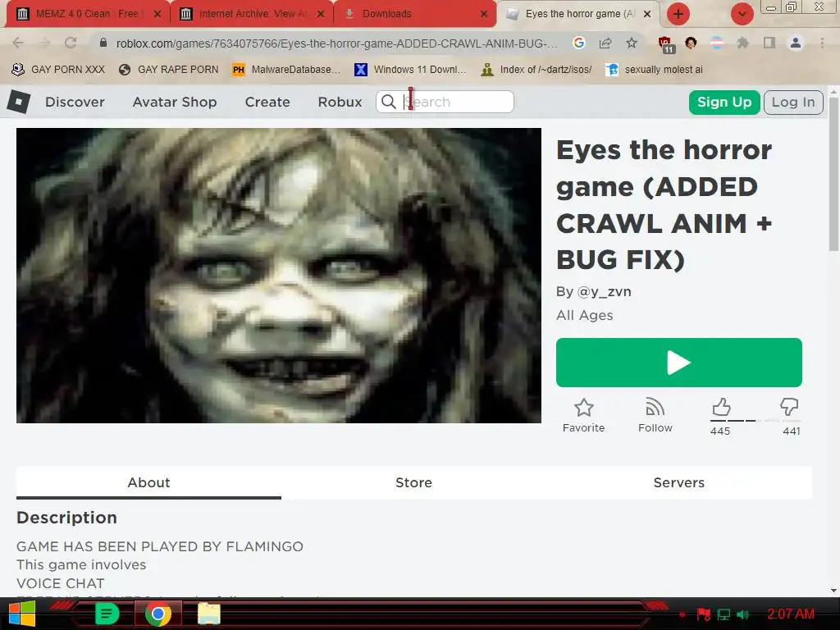Screen dimensions: 840x630
Task: Click the network tray icon
Action: pos(724,614)
